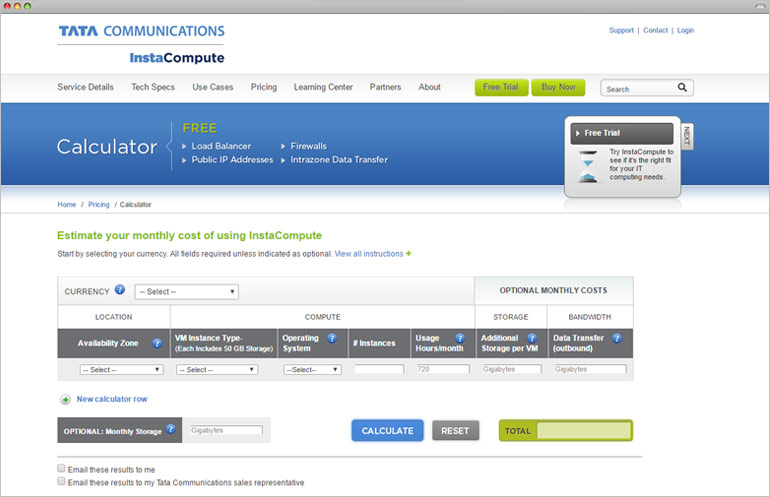Click help icon next to Currency

[x=120, y=290]
